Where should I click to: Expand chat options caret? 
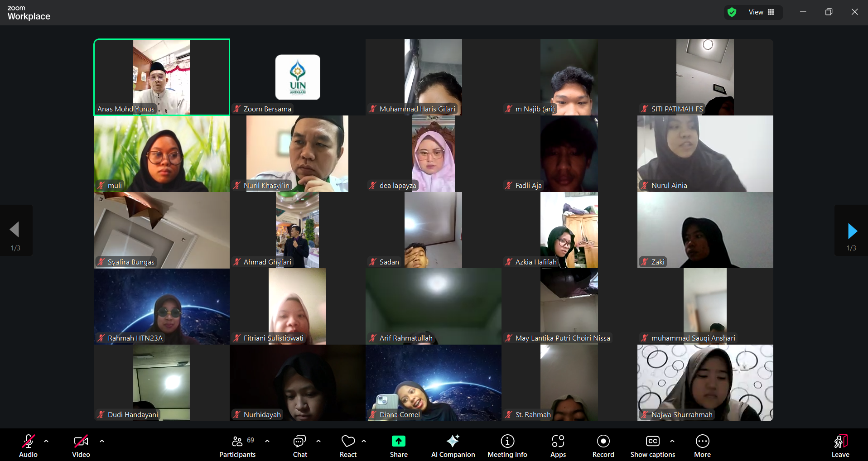tap(318, 441)
